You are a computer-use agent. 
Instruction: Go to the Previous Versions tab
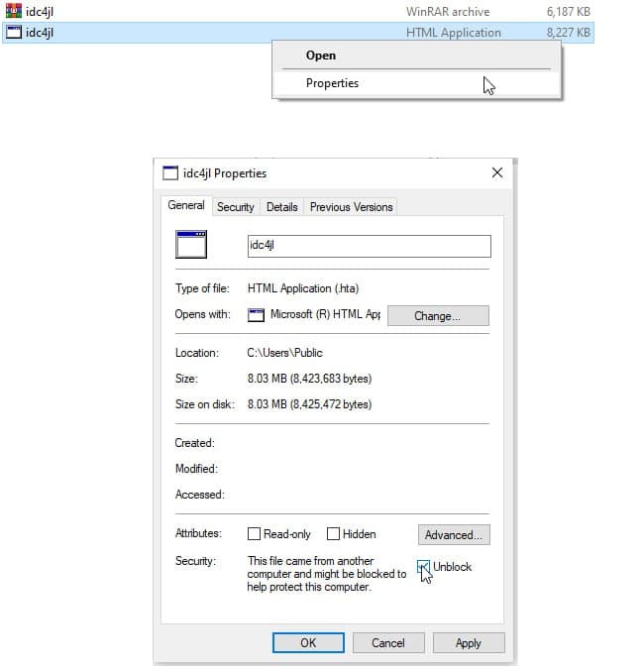coord(351,207)
